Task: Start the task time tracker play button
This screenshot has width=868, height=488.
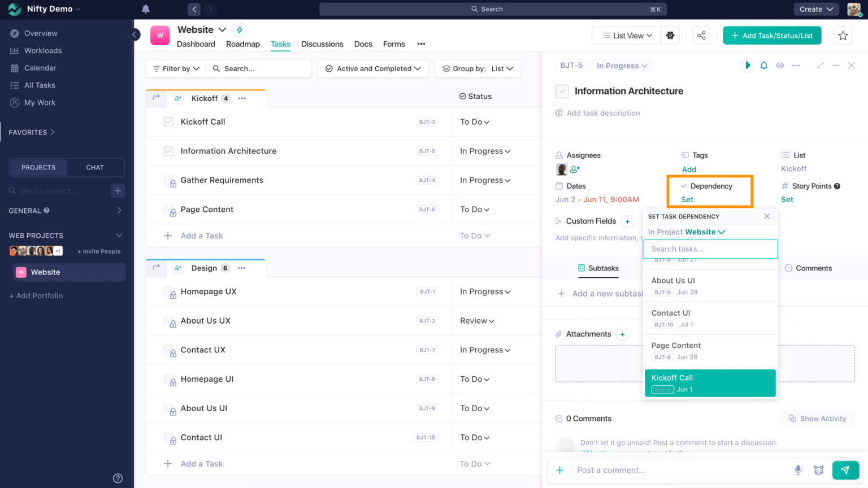Action: click(x=747, y=66)
